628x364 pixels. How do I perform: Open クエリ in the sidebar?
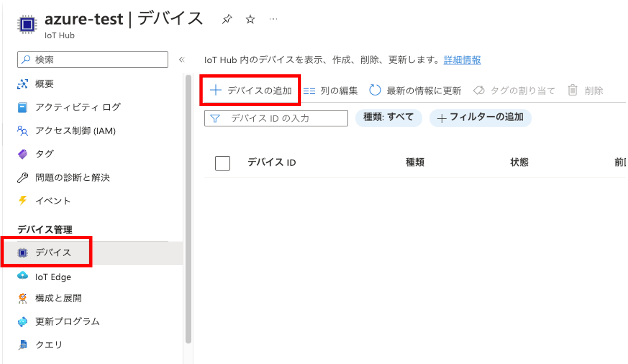click(49, 345)
